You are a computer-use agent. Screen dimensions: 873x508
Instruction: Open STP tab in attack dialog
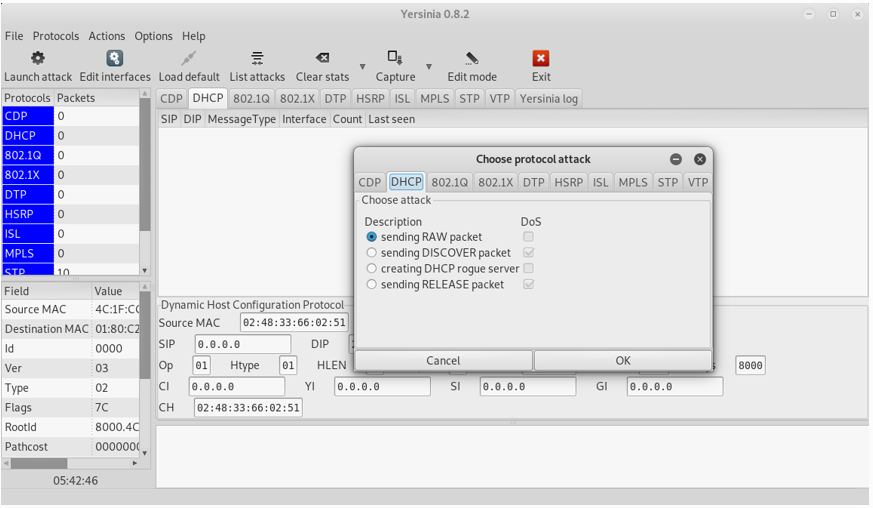click(x=668, y=182)
